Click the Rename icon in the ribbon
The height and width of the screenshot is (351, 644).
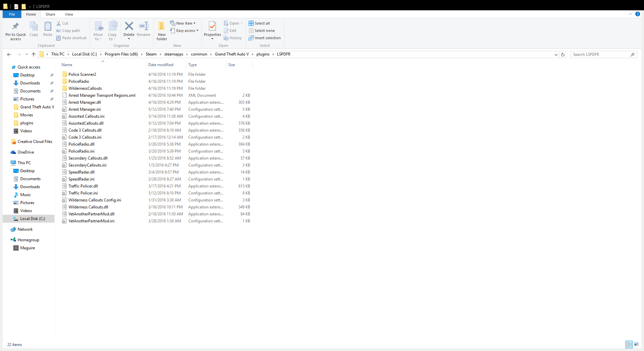[x=144, y=26]
